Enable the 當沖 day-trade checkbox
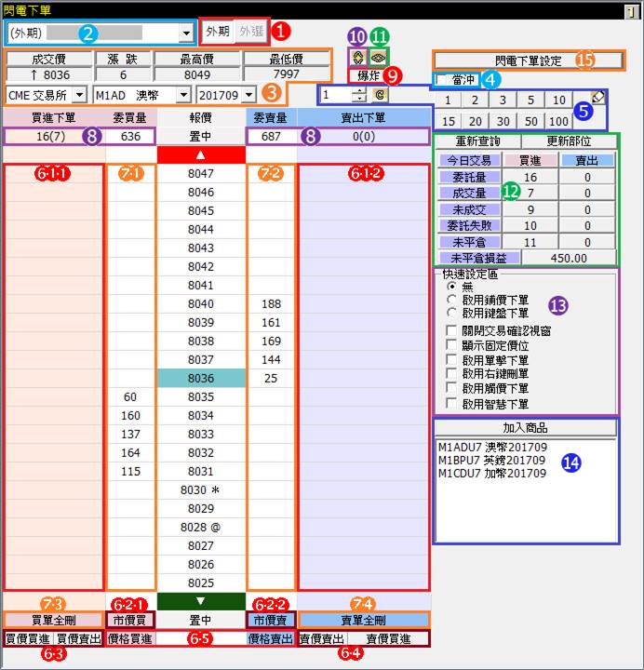644x670 pixels. 441,80
